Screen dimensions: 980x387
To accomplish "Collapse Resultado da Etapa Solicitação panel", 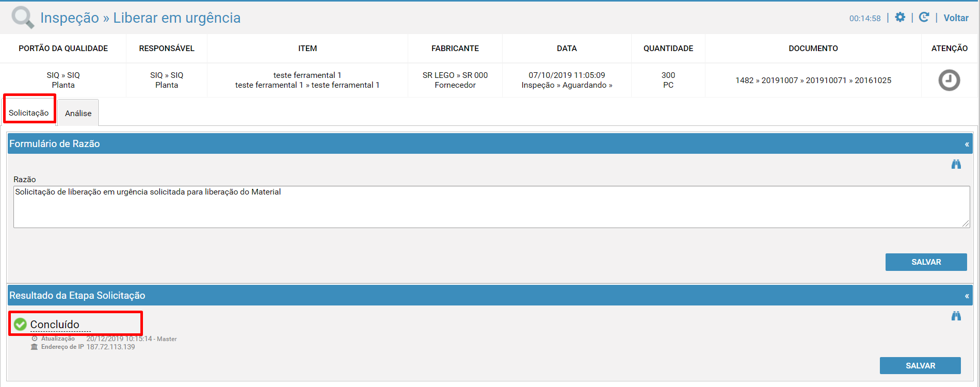I will [967, 296].
